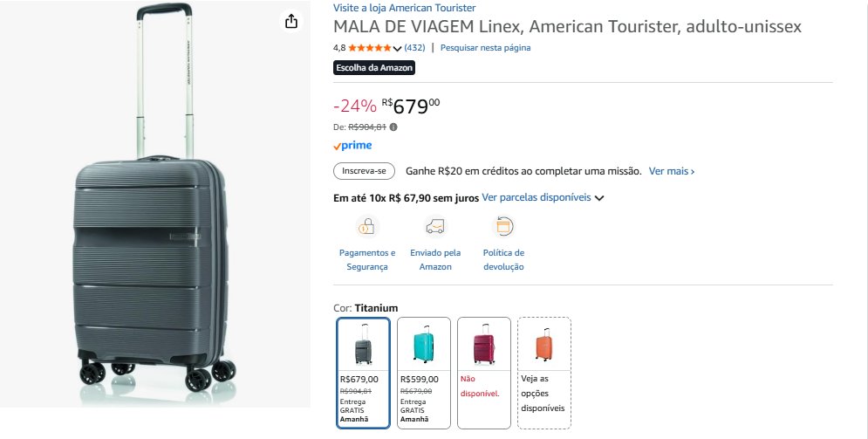Click the info icon beside the original price
This screenshot has width=868, height=439.
point(393,127)
